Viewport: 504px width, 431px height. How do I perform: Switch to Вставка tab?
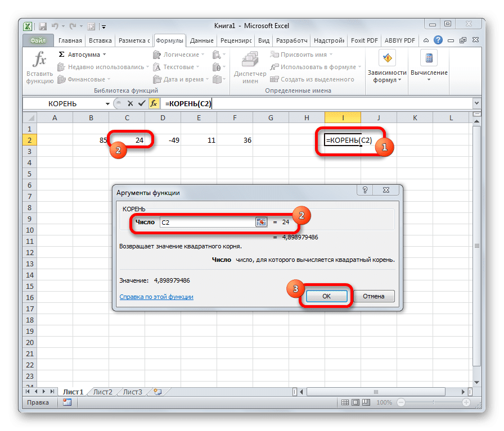tap(100, 40)
